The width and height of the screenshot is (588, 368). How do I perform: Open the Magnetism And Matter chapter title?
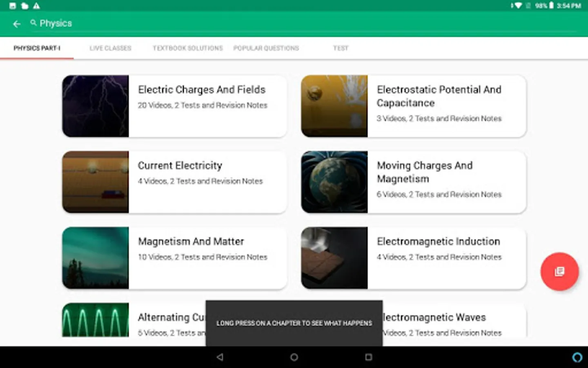pos(191,242)
